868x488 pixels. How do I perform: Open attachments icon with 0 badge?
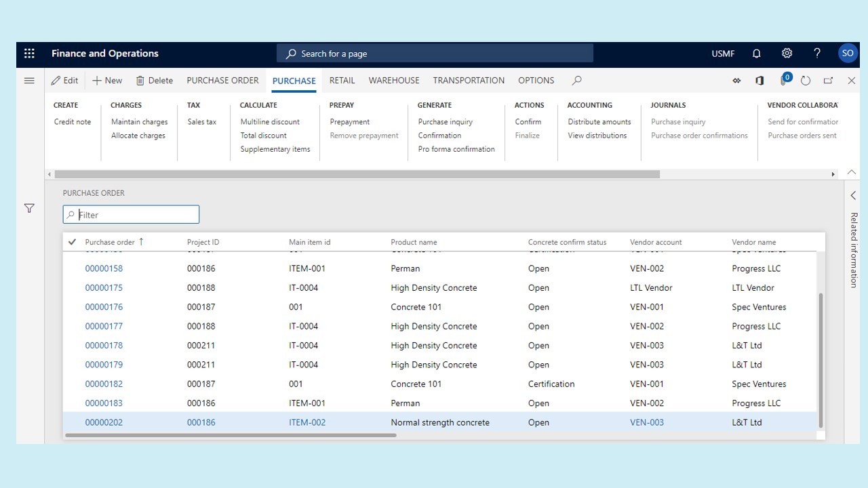tap(785, 79)
